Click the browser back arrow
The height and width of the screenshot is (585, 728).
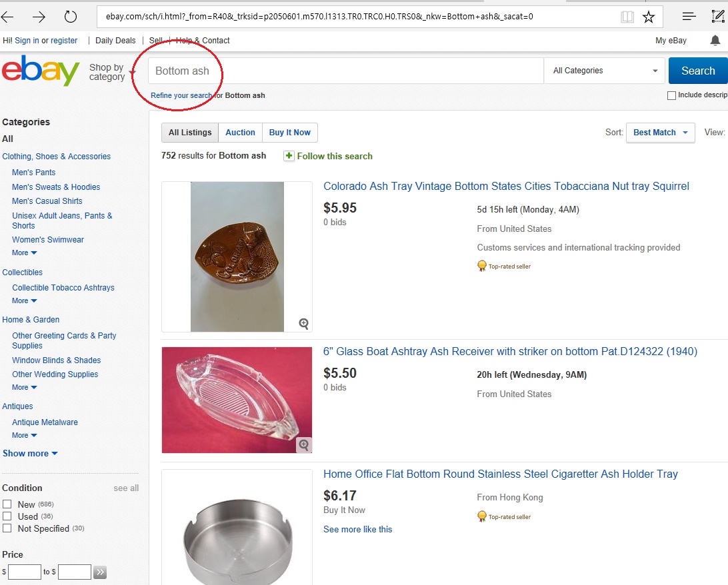click(9, 17)
